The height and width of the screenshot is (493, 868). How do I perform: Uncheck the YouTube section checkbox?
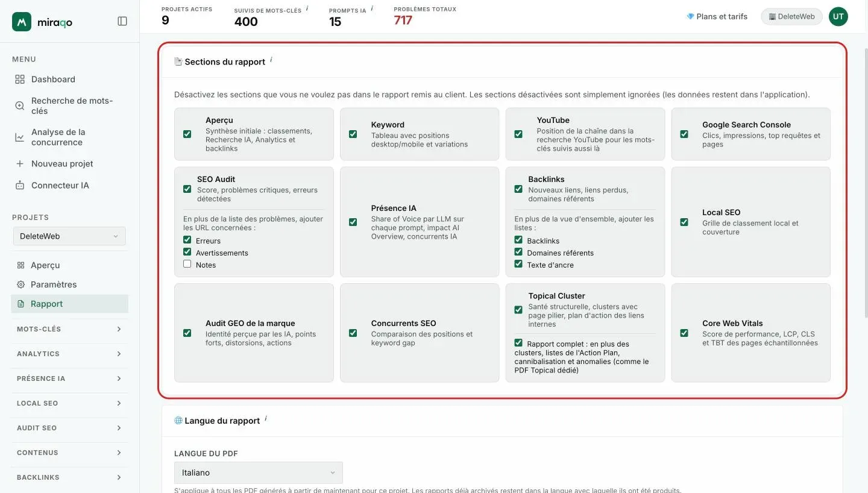pyautogui.click(x=518, y=134)
